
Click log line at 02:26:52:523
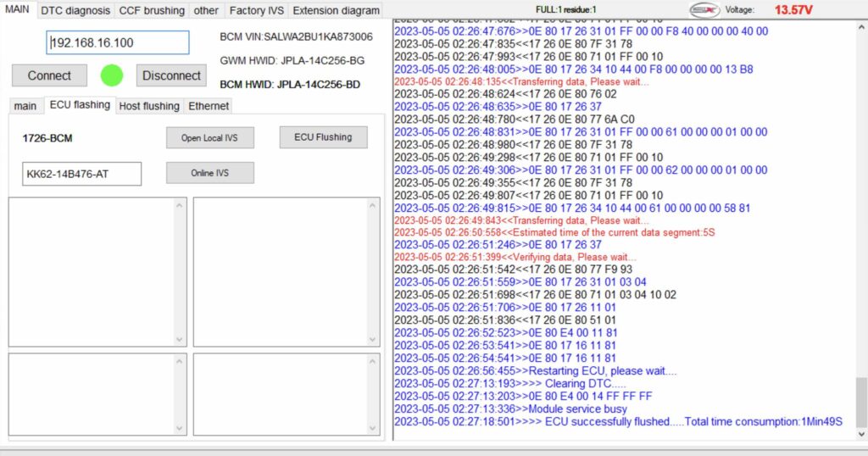(x=505, y=332)
